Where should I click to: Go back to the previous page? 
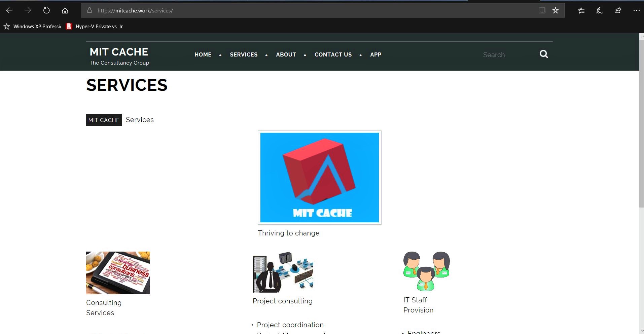pos(9,10)
